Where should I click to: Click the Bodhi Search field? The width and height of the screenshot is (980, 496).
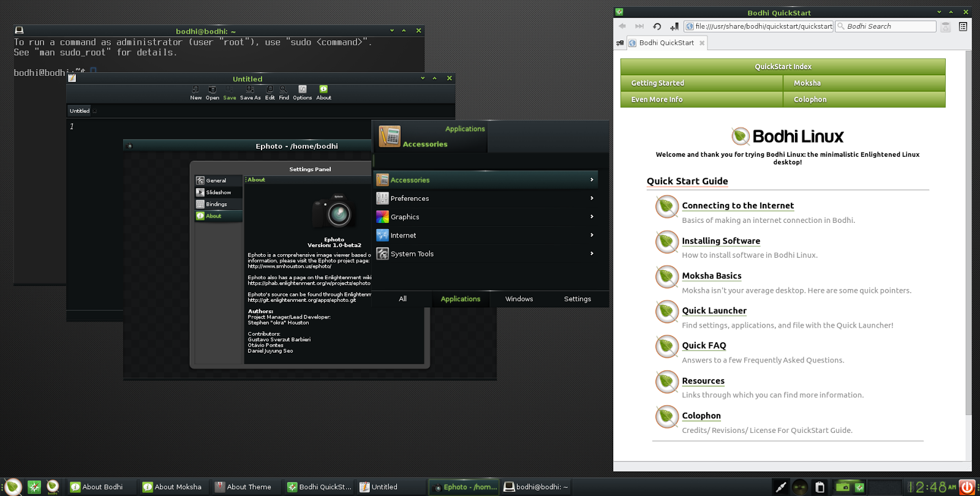[x=886, y=26]
